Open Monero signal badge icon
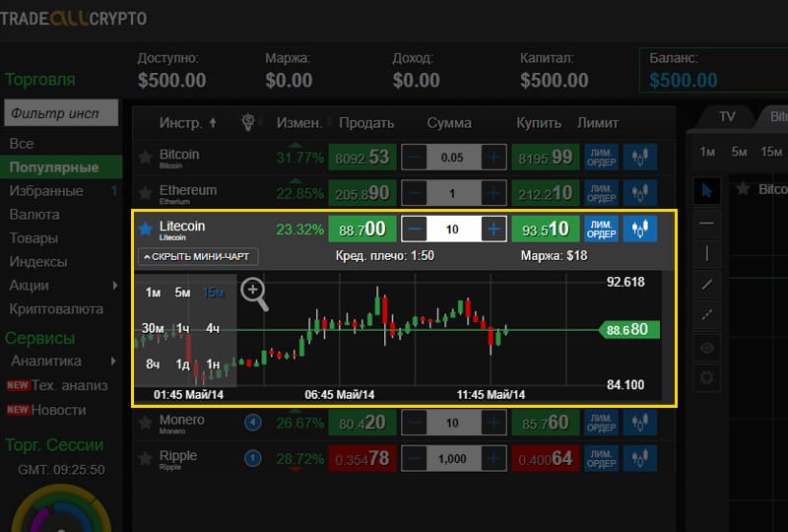 253,423
